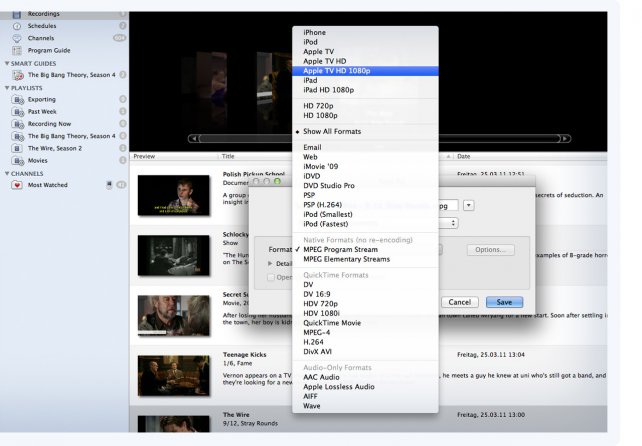642x446 pixels.
Task: Collapse the SMART GUIDES section
Action: pyautogui.click(x=7, y=63)
